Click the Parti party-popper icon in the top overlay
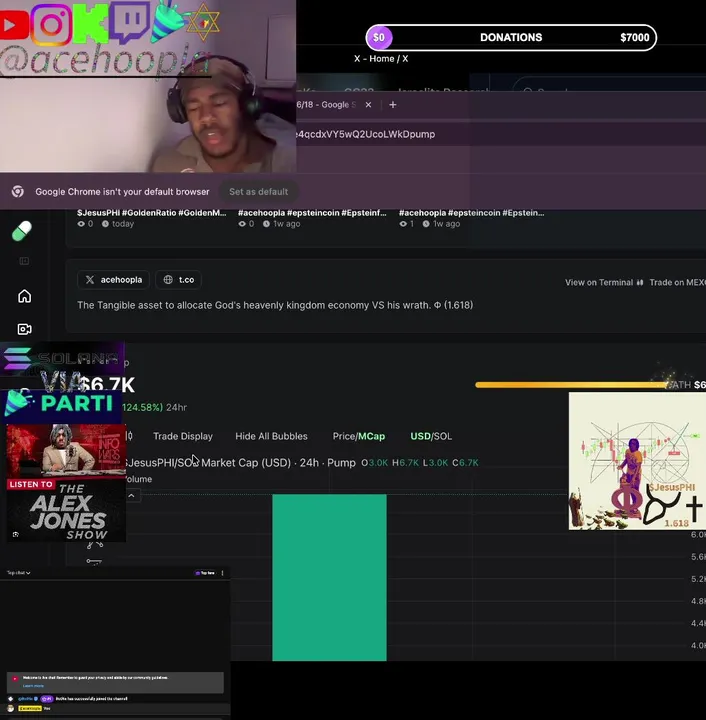706x720 pixels. coord(168,21)
